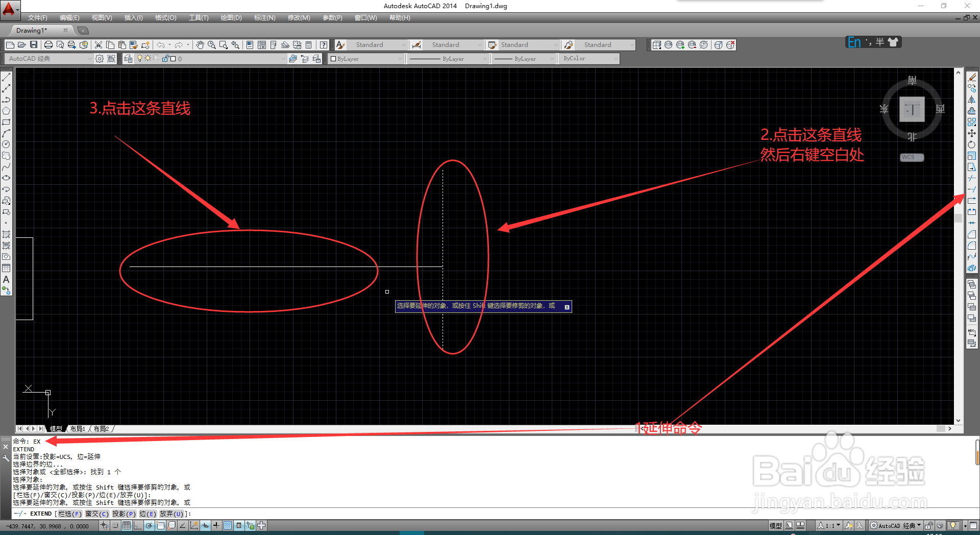The width and height of the screenshot is (980, 535).
Task: Open Help question mark icon
Action: tap(324, 45)
